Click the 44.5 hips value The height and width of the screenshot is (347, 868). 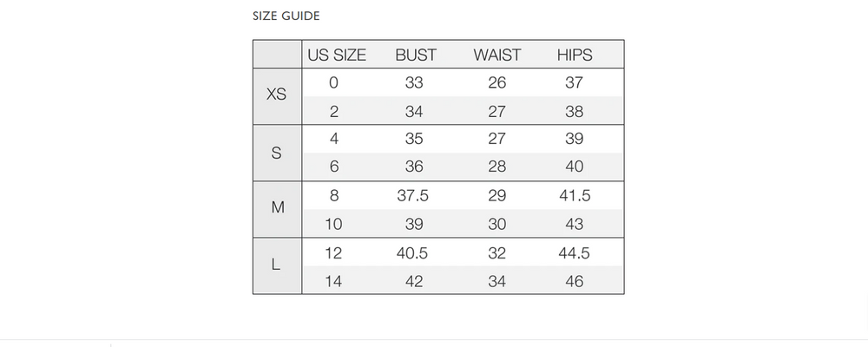pos(574,253)
